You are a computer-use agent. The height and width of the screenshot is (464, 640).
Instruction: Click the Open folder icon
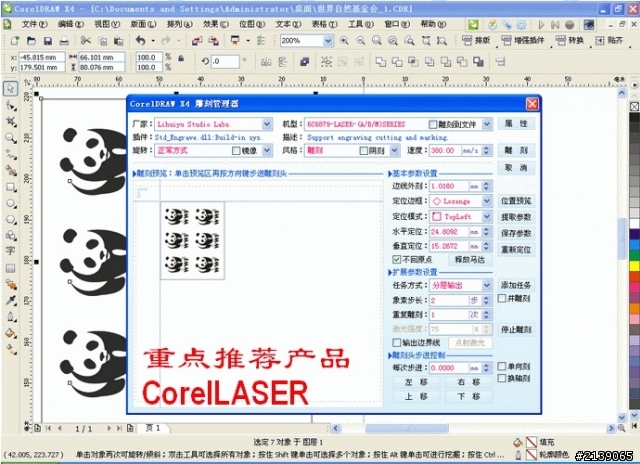31,41
